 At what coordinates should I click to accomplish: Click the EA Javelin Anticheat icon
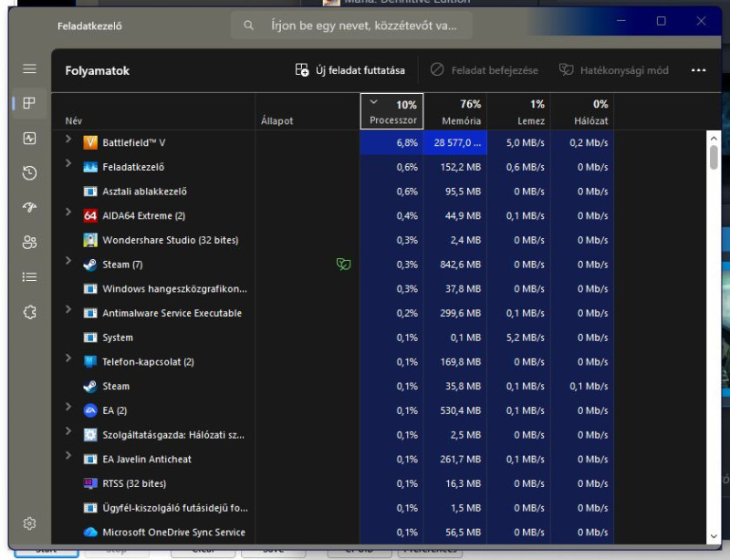point(90,459)
